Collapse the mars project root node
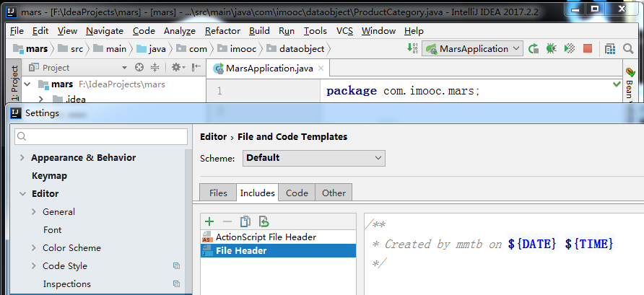Image resolution: width=644 pixels, height=295 pixels. tap(27, 84)
